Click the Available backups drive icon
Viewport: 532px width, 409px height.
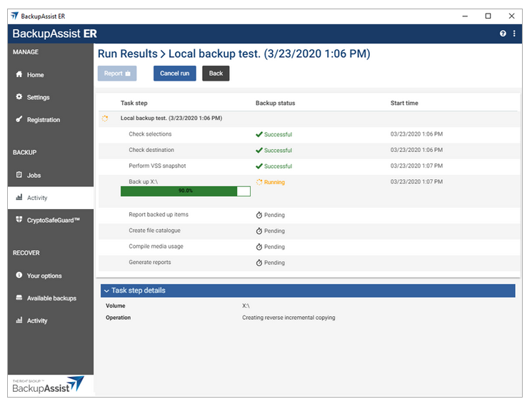(19, 298)
